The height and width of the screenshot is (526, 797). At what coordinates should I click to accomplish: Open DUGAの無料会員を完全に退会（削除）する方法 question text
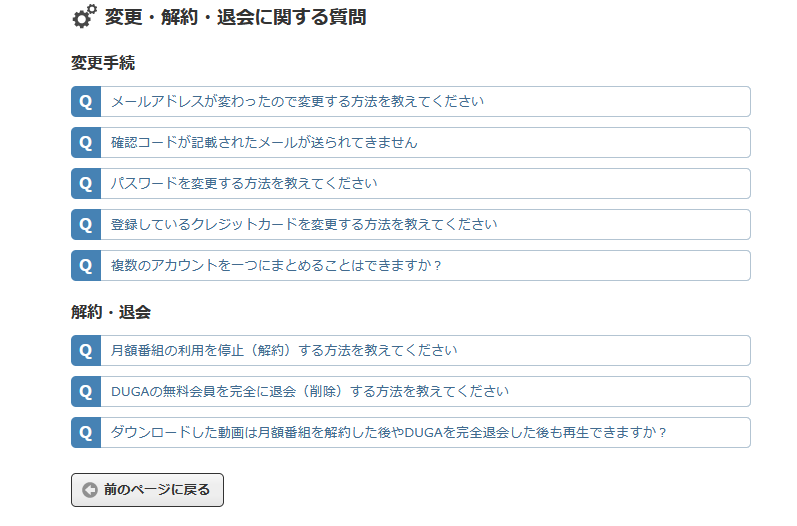310,392
